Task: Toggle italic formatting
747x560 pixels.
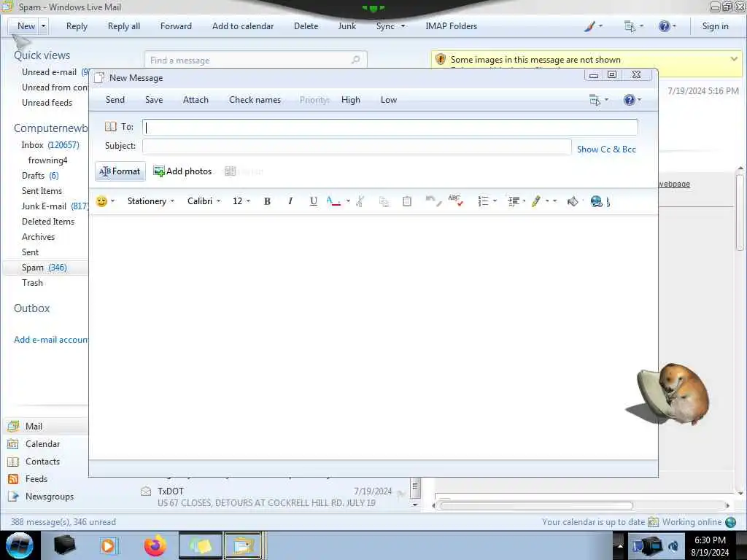Action: (x=290, y=201)
